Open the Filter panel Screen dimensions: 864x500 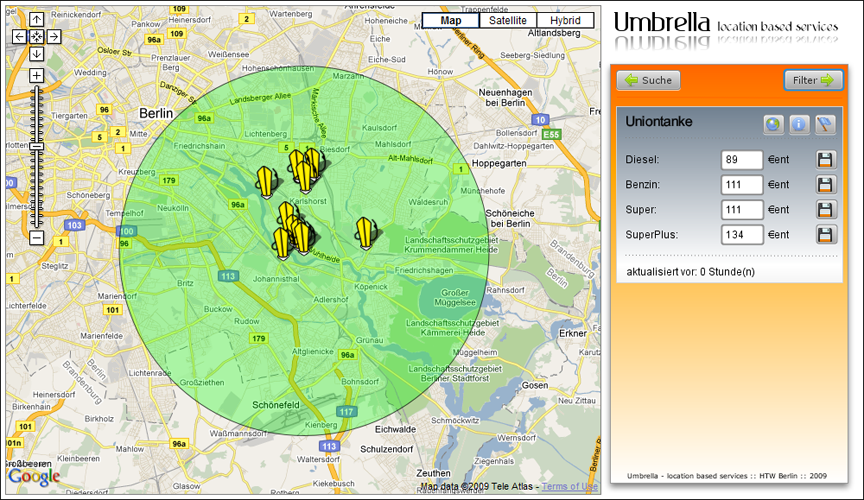click(813, 80)
